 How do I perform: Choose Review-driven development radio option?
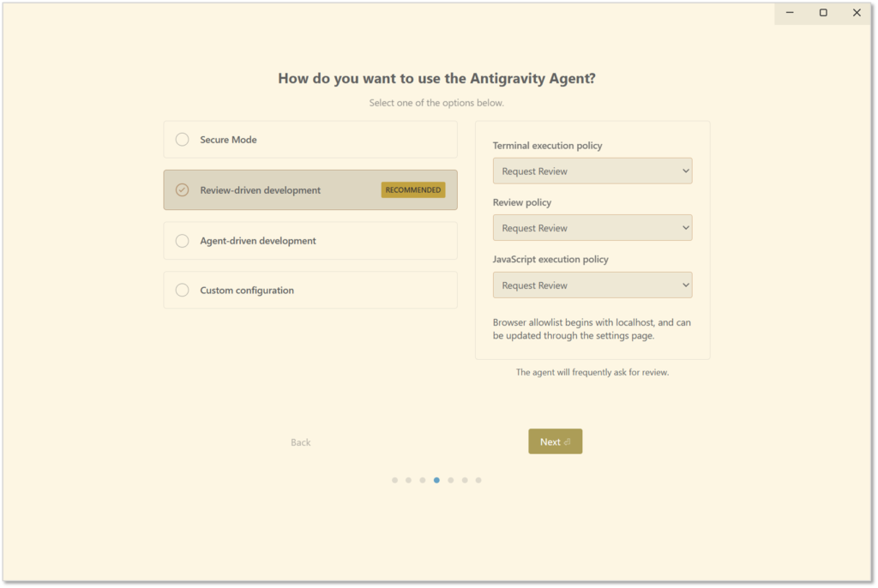point(183,190)
